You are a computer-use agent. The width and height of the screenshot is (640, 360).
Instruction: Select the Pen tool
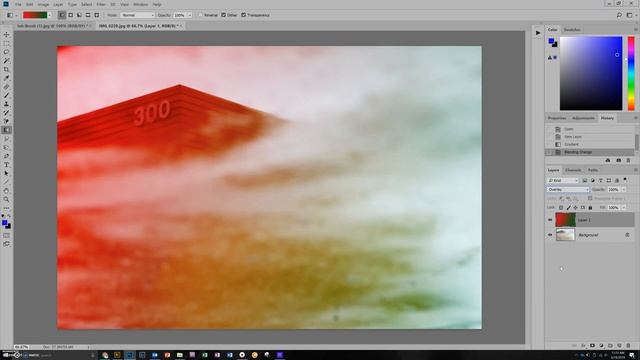pyautogui.click(x=6, y=156)
